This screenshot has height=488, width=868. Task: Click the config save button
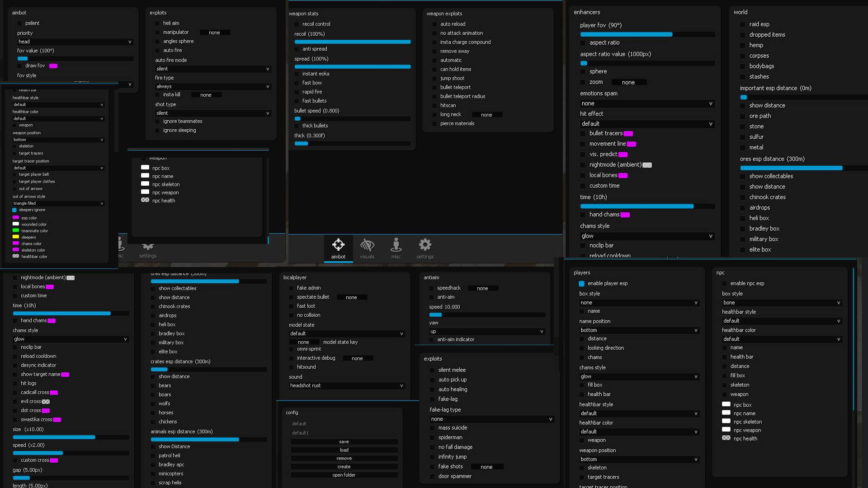coord(344,442)
